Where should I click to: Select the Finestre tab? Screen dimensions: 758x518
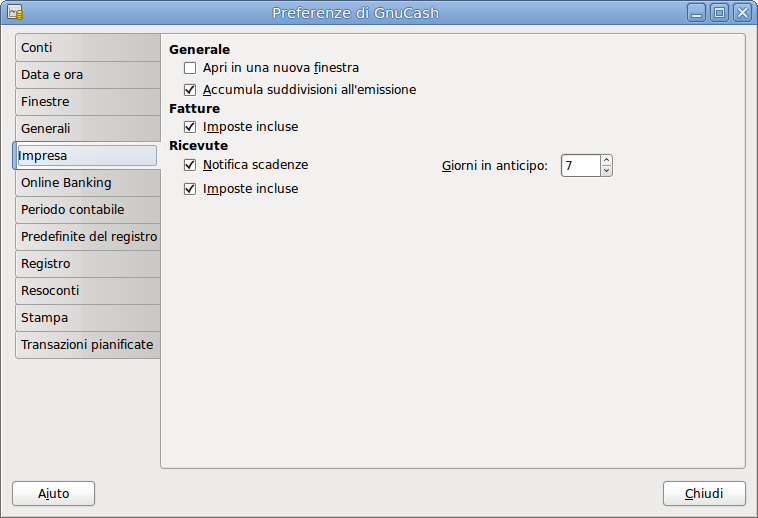tap(87, 102)
